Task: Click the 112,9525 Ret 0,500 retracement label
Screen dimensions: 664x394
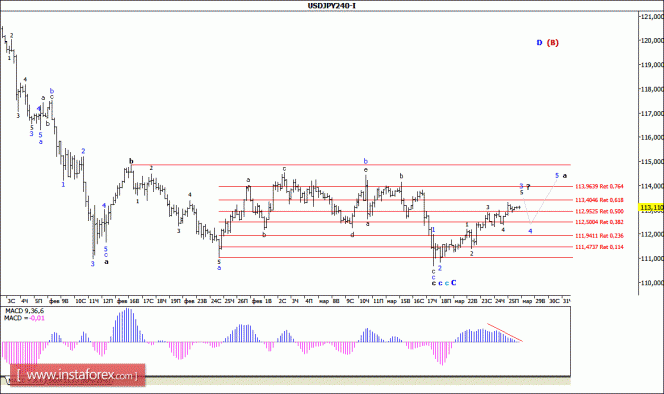Action: (599, 211)
